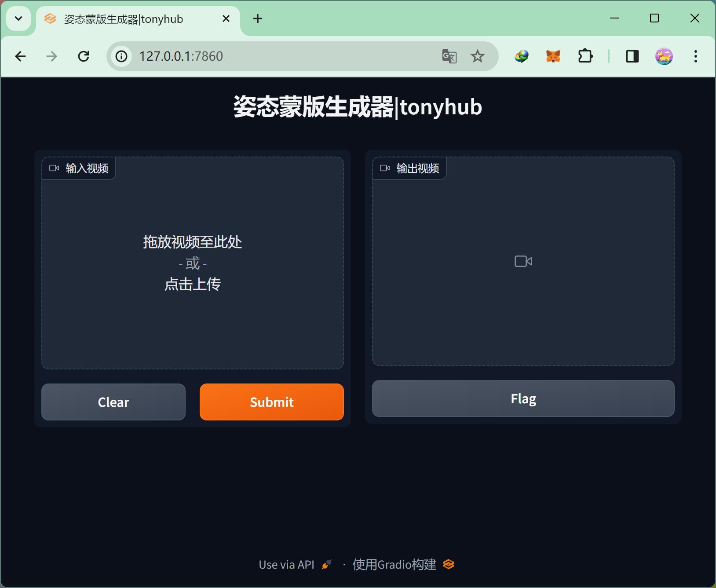This screenshot has height=588, width=716.
Task: Click the orange Submit button
Action: tap(272, 402)
